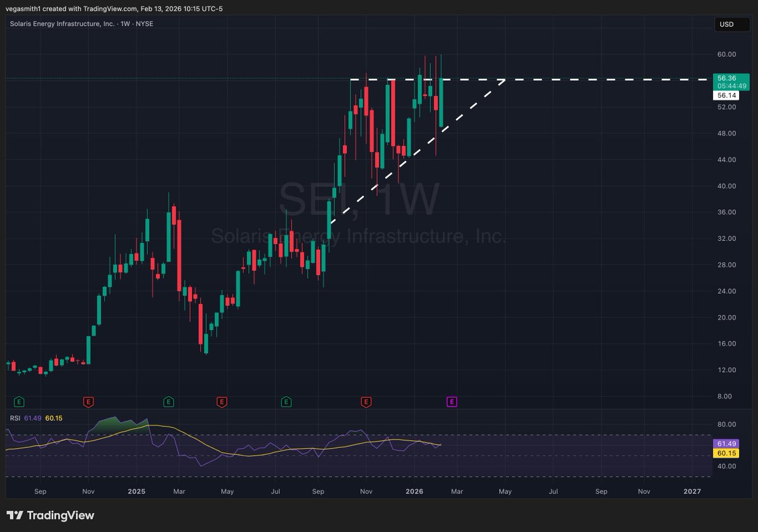Select the ascending dashed trendline

pyautogui.click(x=417, y=152)
